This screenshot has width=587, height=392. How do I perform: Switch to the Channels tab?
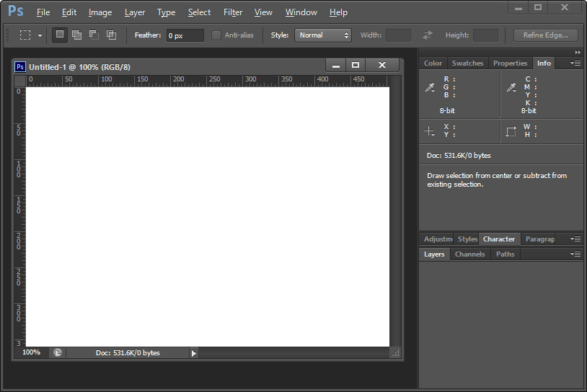pyautogui.click(x=470, y=254)
